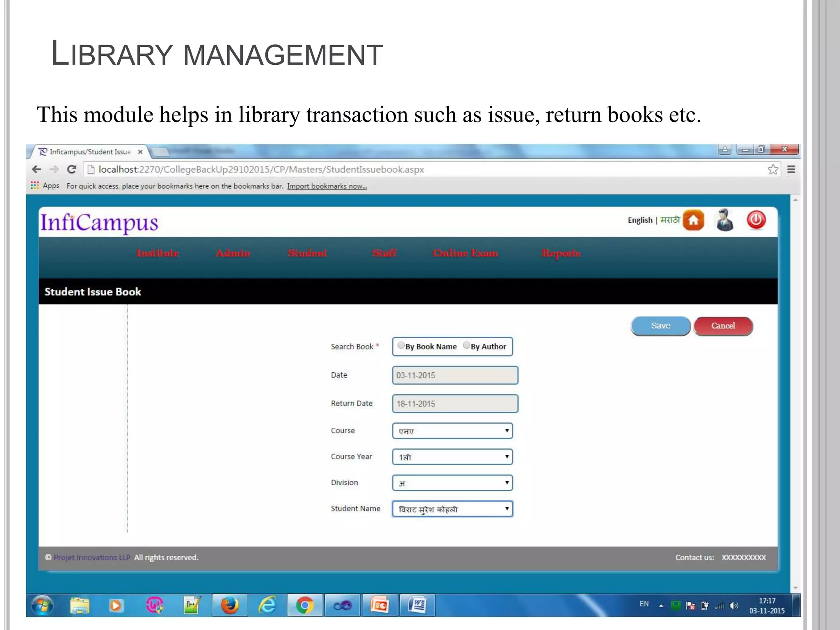
Task: Click the action center flag icon
Action: pos(690,605)
